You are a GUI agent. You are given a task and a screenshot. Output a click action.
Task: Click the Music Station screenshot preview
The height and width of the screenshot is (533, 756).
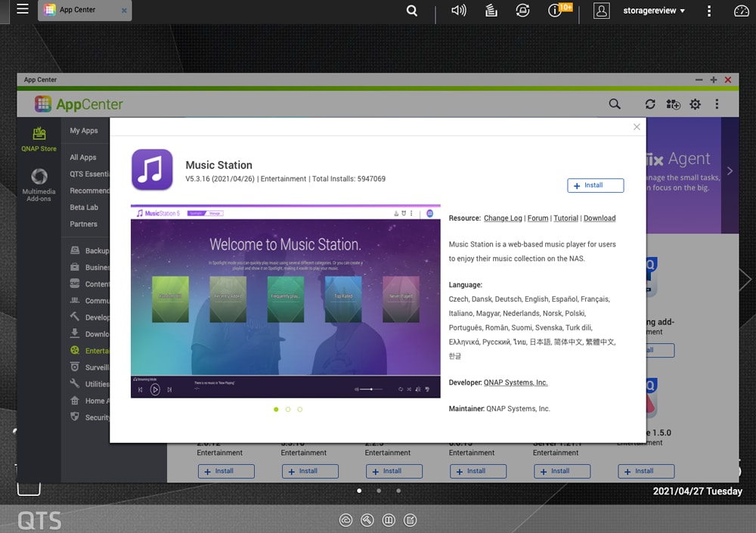pyautogui.click(x=286, y=302)
